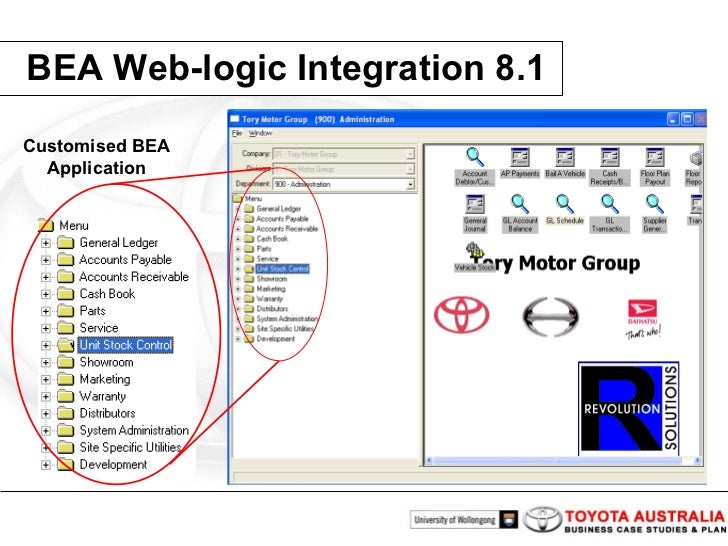Screen dimensions: 728x546
Task: Click the Service label in the enlarged menu
Action: [99, 328]
